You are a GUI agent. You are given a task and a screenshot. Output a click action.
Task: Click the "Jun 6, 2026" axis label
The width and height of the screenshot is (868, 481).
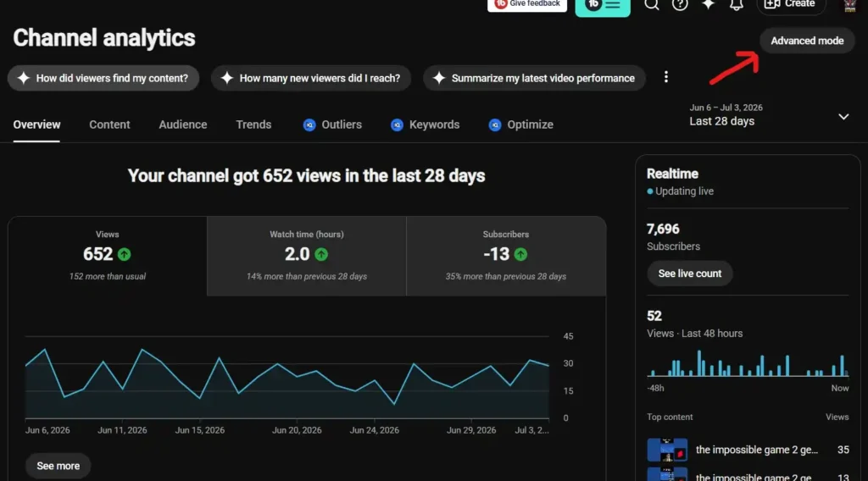coord(47,430)
